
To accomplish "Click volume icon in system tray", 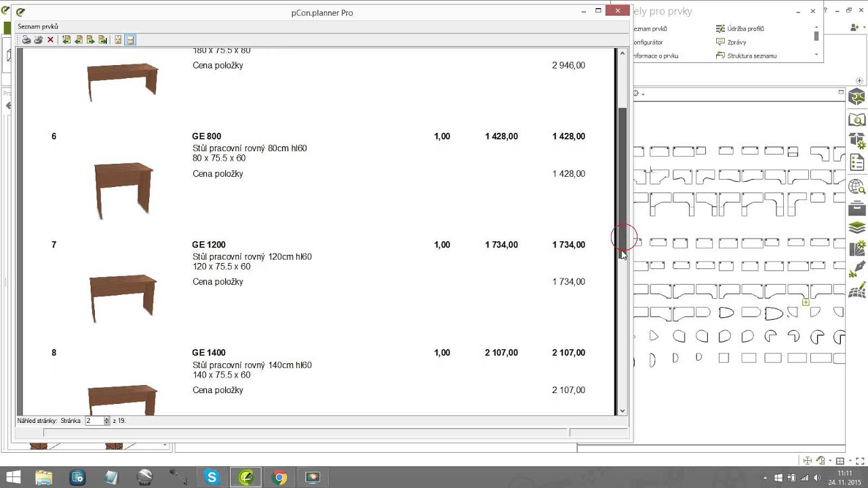I will coord(817,478).
